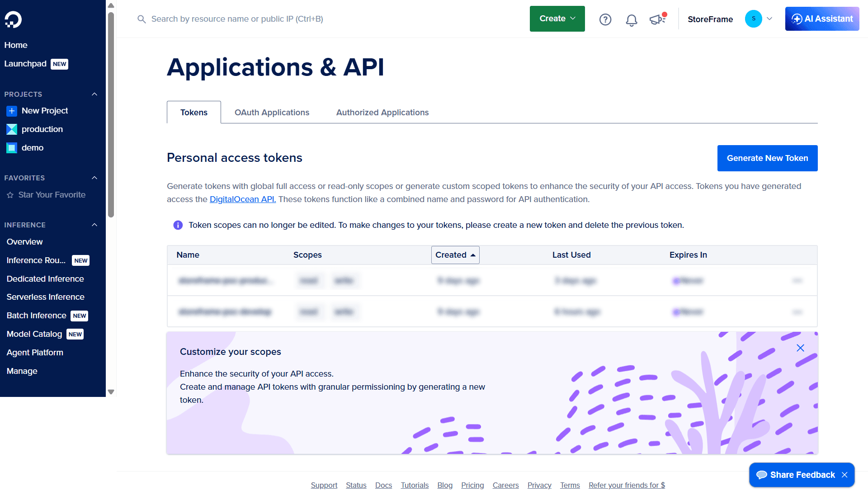Click the Star Your Favorite star icon
This screenshot has width=868, height=500.
[x=10, y=195]
